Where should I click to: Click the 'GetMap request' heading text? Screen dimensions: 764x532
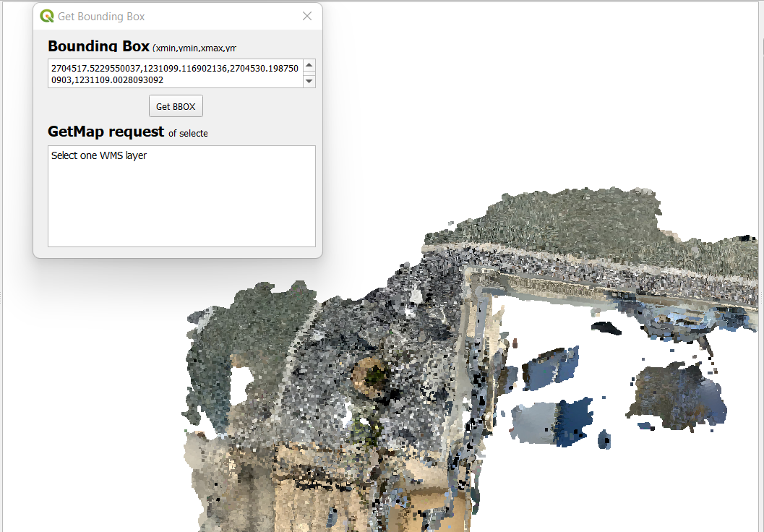pos(106,132)
